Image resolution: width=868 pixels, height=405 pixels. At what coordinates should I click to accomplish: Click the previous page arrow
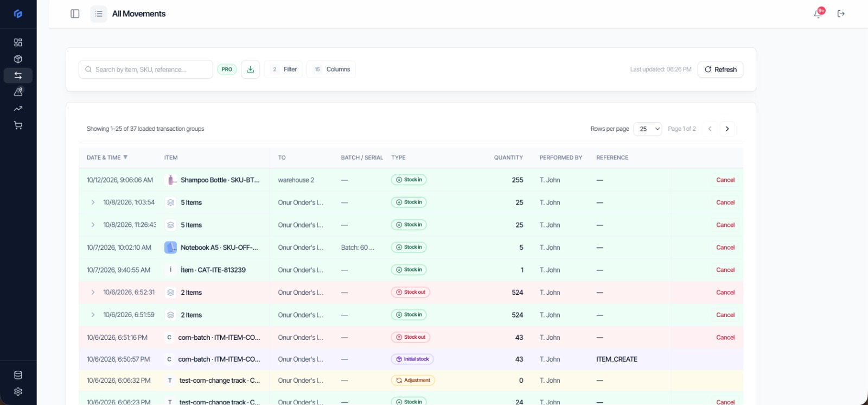coord(710,129)
